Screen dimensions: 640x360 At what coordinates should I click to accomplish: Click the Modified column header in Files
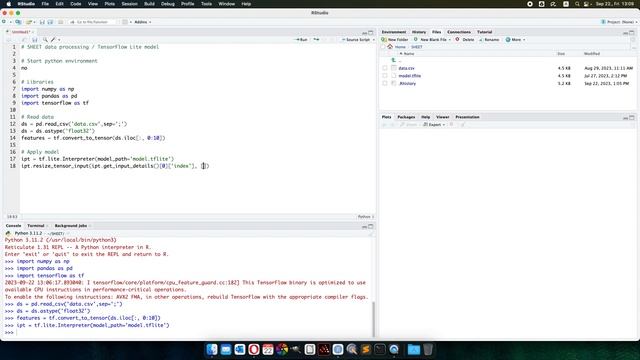coord(592,54)
